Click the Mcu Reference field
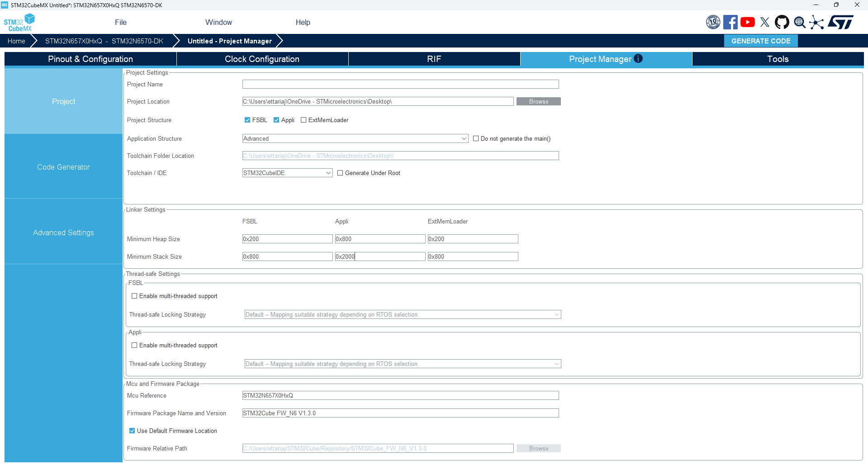Image resolution: width=868 pixels, height=465 pixels. coord(400,395)
